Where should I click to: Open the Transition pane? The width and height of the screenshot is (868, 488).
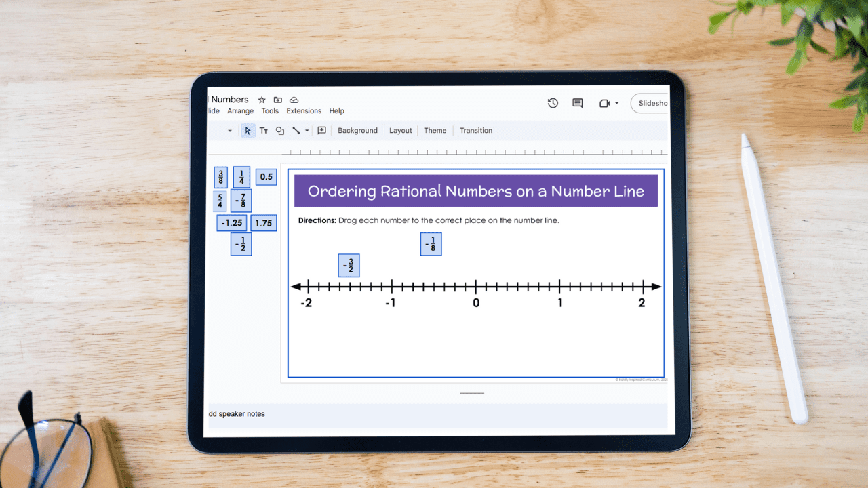pos(475,130)
